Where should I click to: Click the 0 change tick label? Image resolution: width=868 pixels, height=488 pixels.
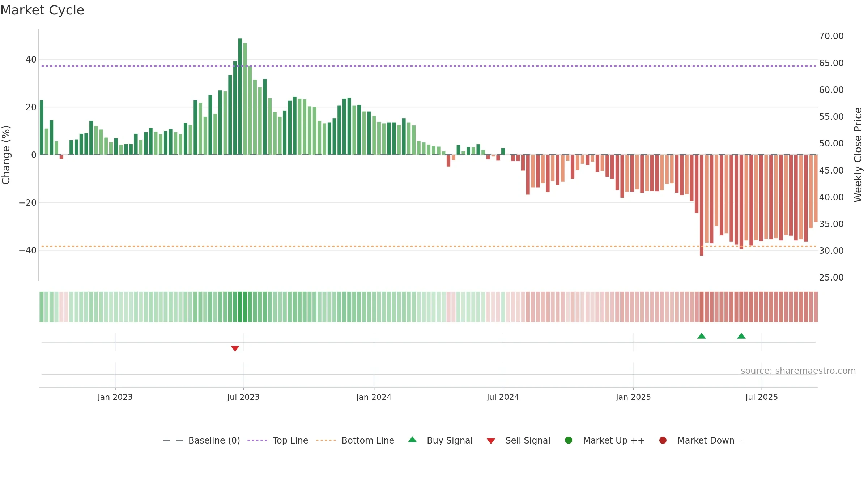click(x=34, y=155)
